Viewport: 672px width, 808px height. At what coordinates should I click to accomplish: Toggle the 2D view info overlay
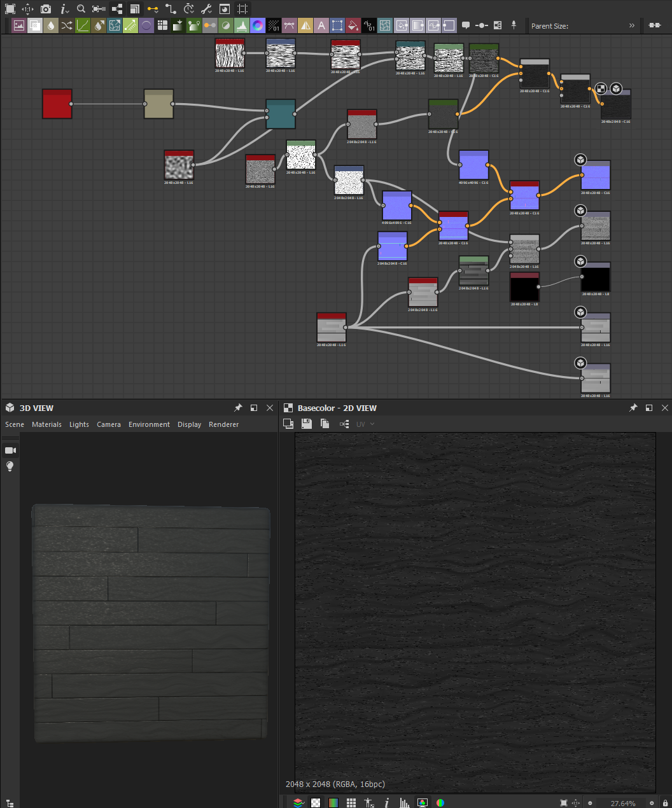tap(387, 803)
